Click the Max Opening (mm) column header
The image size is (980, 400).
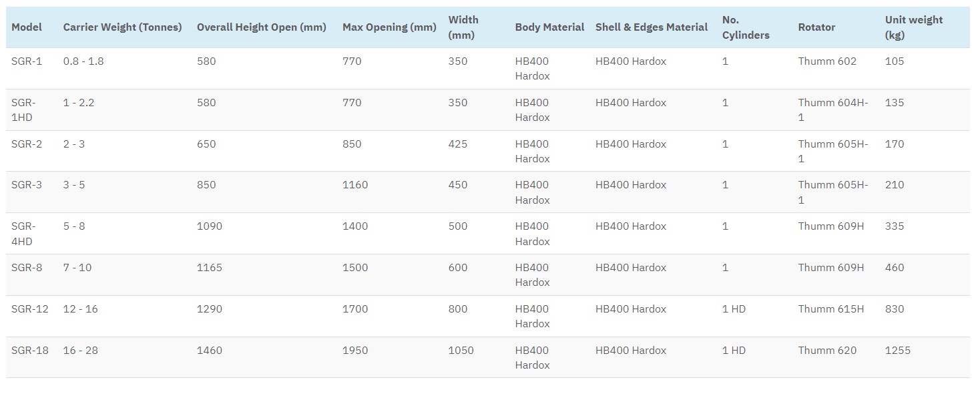pyautogui.click(x=389, y=27)
